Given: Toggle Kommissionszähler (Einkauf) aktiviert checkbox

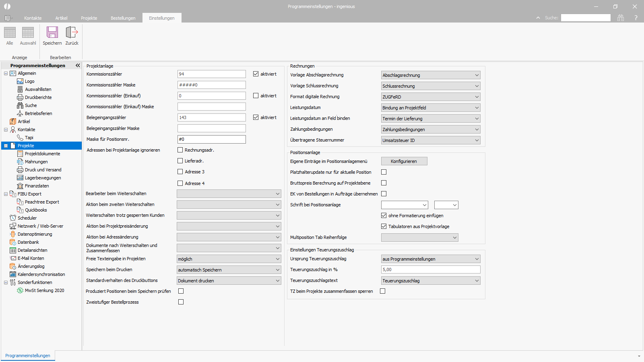Looking at the screenshot, I should click(256, 96).
